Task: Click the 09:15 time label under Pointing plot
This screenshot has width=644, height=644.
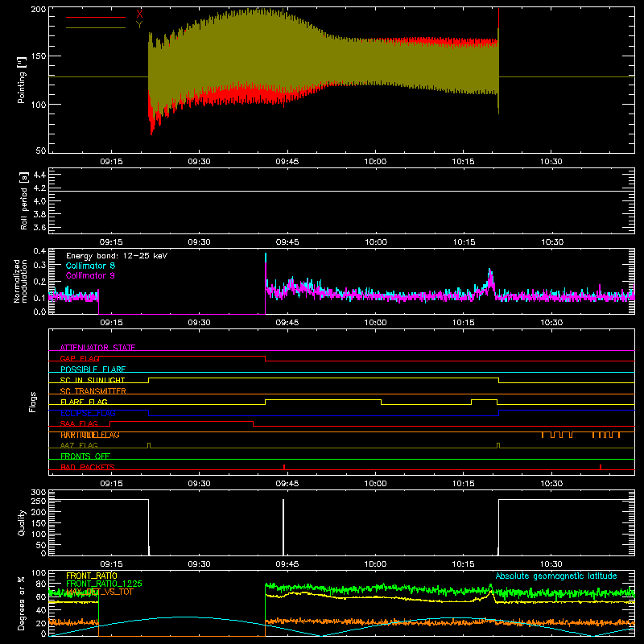Action: (111, 162)
